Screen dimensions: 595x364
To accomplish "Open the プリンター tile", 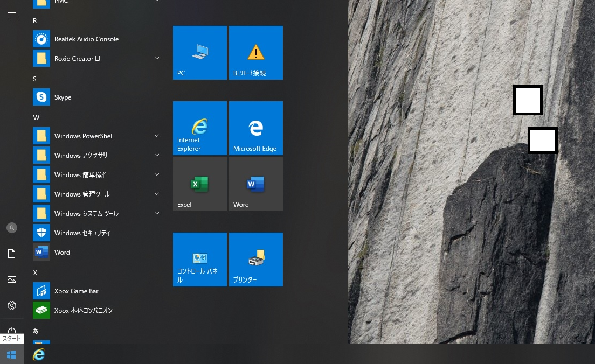I will pos(256,260).
